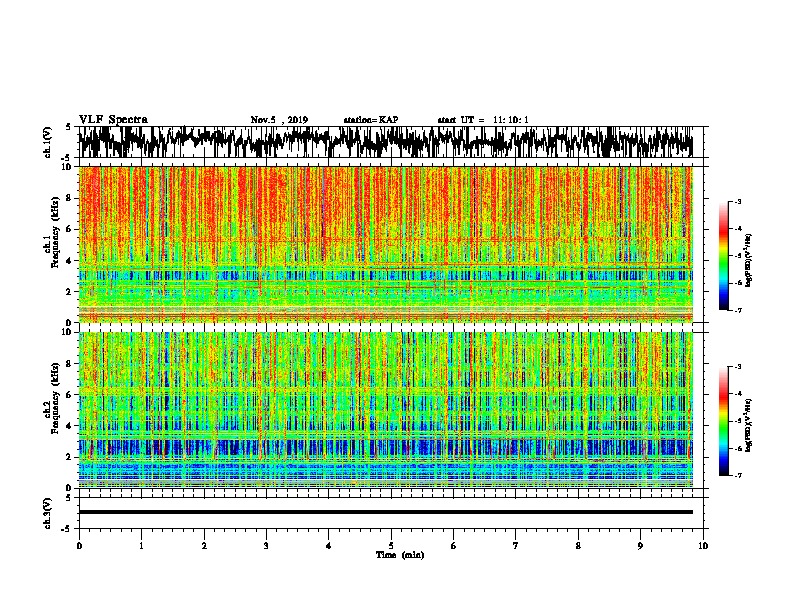
Task: Click the 'station=KAP' header text
Action: click(x=370, y=120)
